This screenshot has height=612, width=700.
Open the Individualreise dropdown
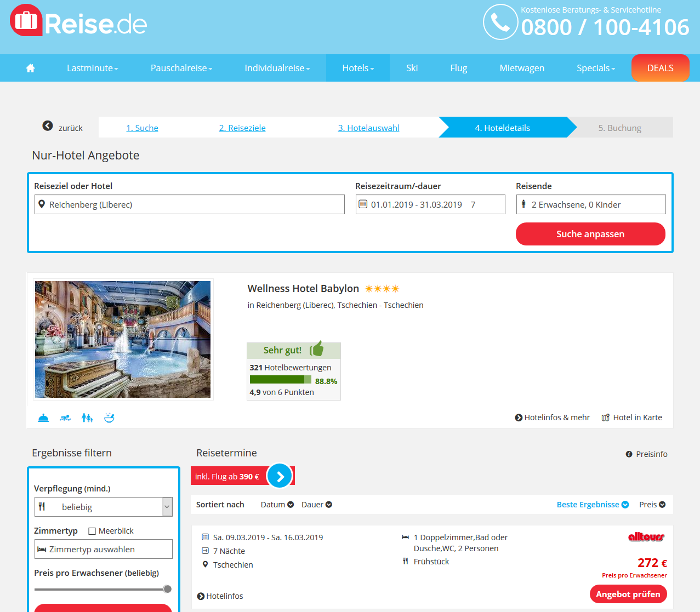(277, 68)
